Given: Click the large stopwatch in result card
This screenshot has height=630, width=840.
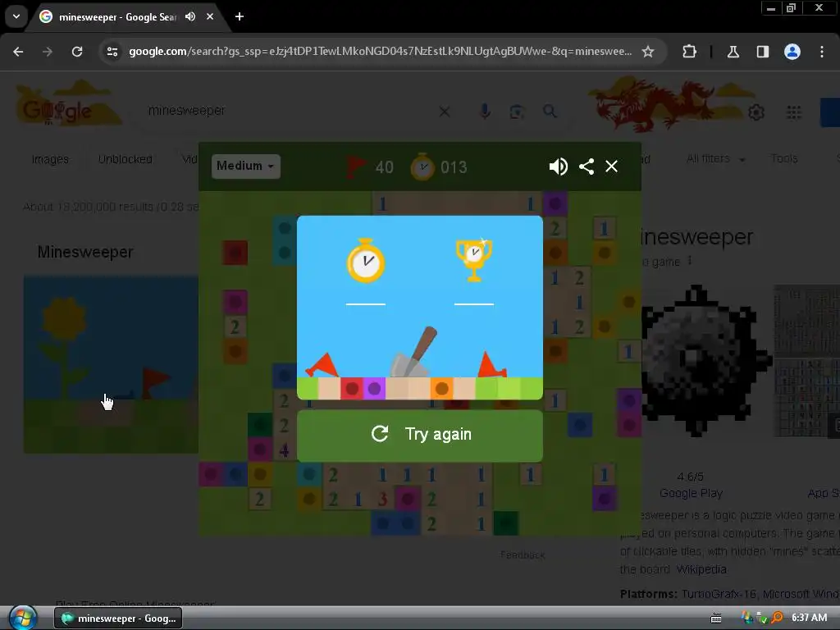Looking at the screenshot, I should tap(365, 261).
